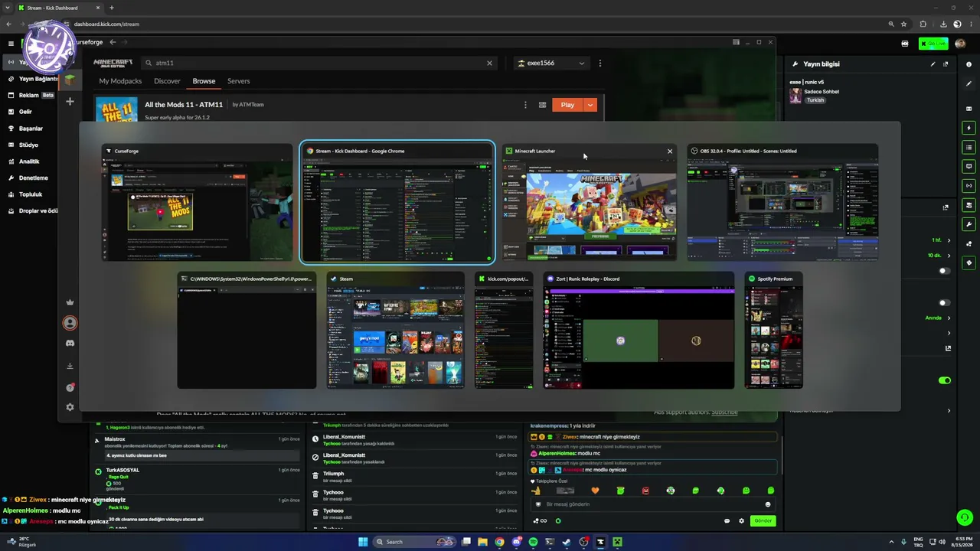Pop out the Yayın bilgisi panel
Screen dimensions: 980x551
click(x=946, y=64)
